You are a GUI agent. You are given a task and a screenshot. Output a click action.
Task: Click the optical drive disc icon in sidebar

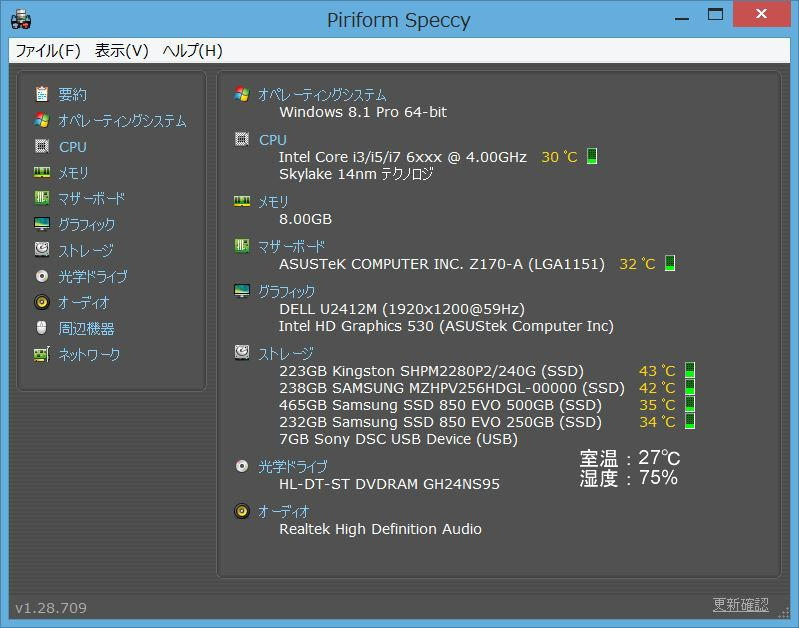coord(42,276)
